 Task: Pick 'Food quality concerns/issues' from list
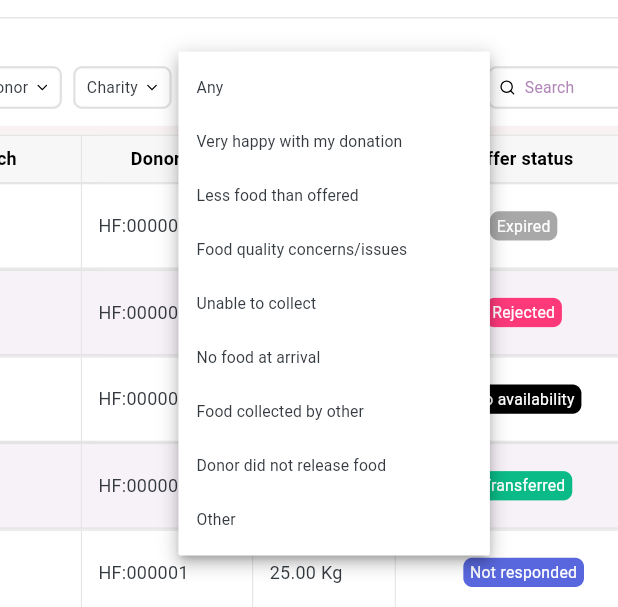click(x=301, y=249)
